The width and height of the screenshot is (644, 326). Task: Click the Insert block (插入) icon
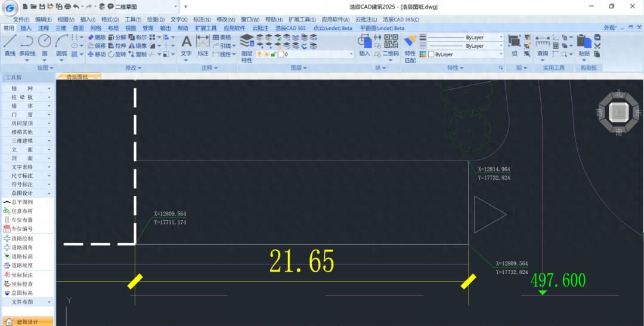(364, 44)
